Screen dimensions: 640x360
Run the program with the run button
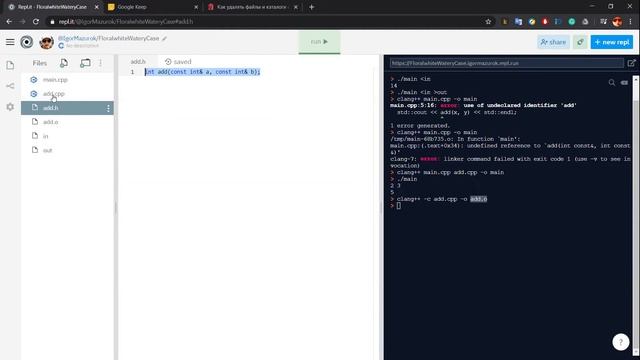(319, 42)
